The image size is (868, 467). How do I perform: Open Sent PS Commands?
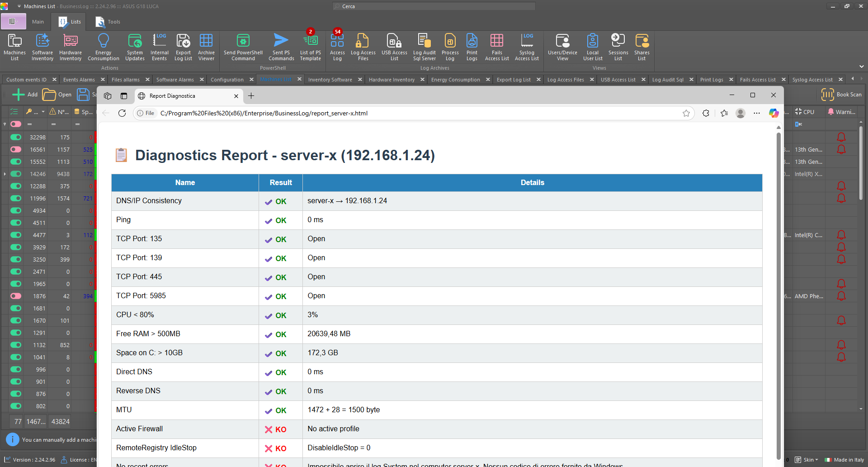coord(281,47)
